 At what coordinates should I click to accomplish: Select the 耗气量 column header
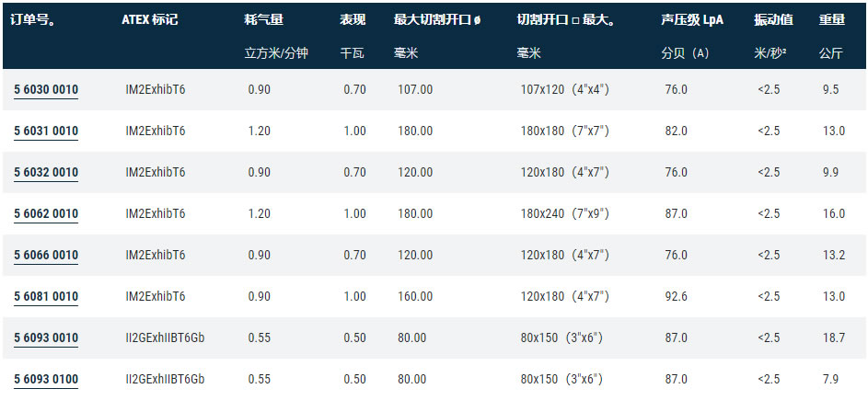[x=263, y=19]
